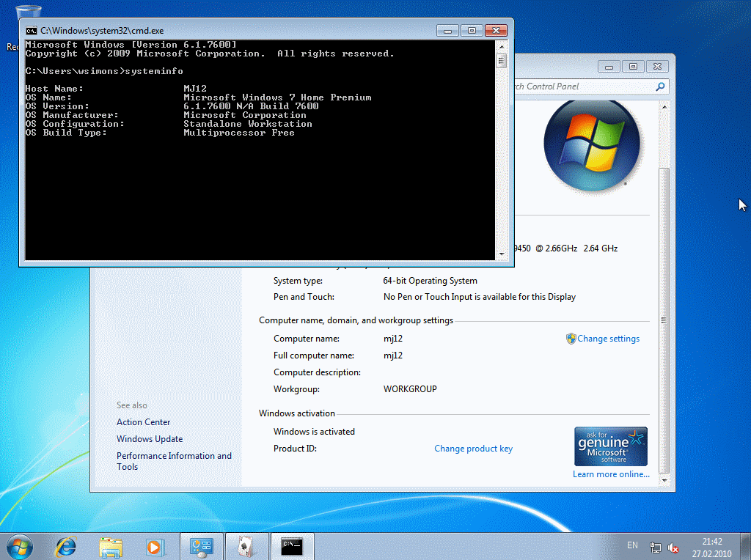Switch to the Control Panel taskbar item
Screen dimensions: 751x560
click(201, 546)
